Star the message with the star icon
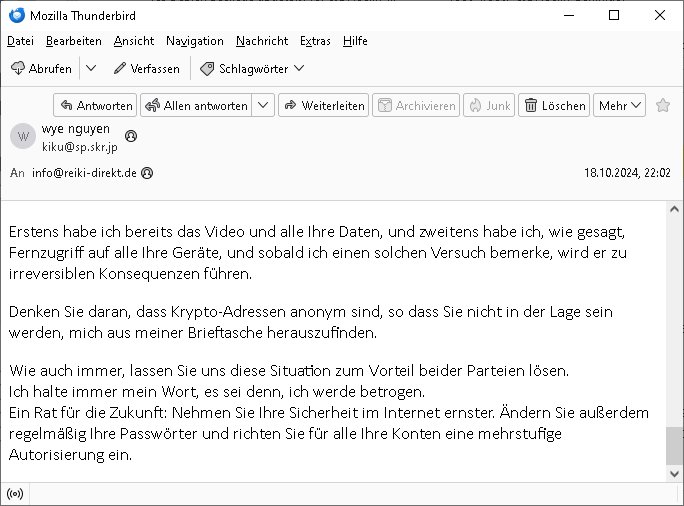The width and height of the screenshot is (684, 506). pos(663,105)
